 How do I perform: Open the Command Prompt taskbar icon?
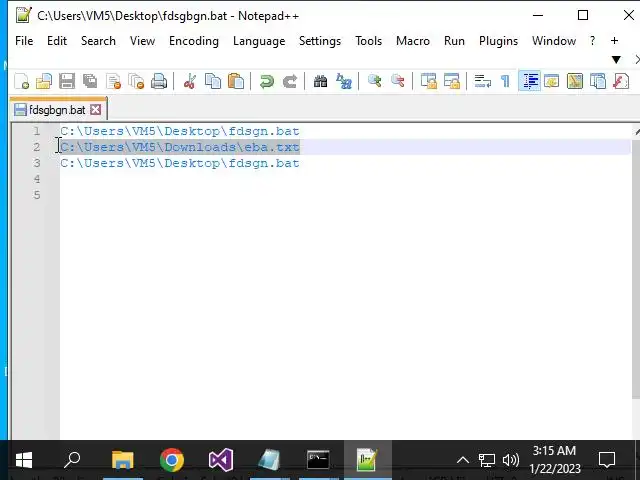pos(318,460)
